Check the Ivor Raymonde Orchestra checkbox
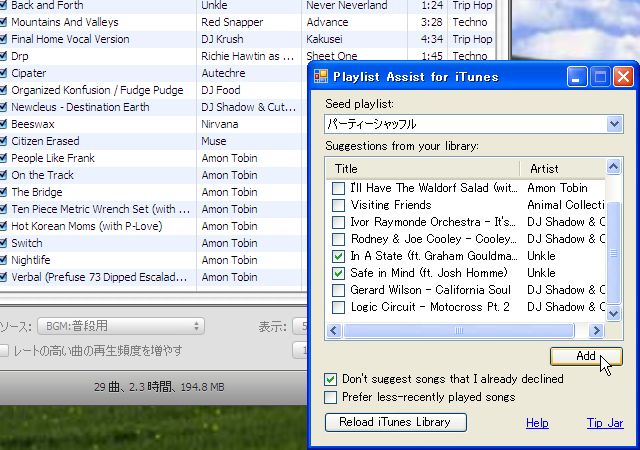 click(x=338, y=222)
